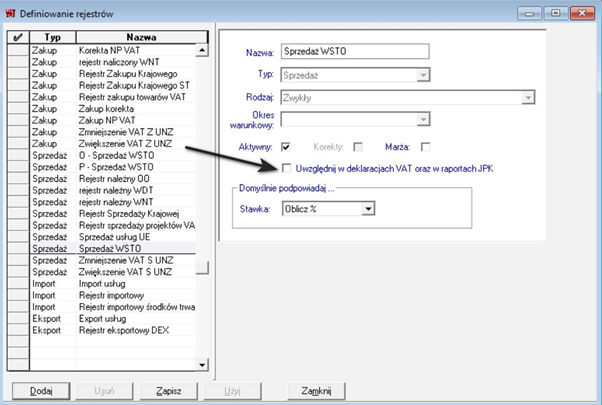Click scrollbar up arrow in register list

tap(203, 50)
